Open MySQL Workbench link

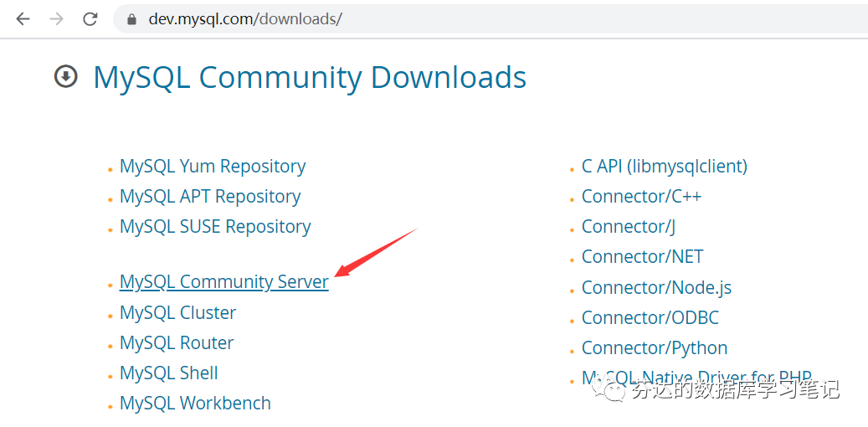pyautogui.click(x=195, y=404)
